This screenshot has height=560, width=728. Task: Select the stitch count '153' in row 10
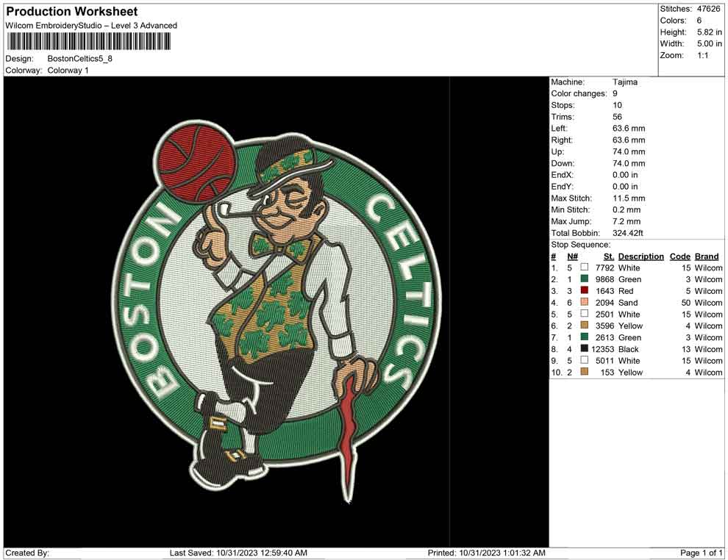pos(607,372)
